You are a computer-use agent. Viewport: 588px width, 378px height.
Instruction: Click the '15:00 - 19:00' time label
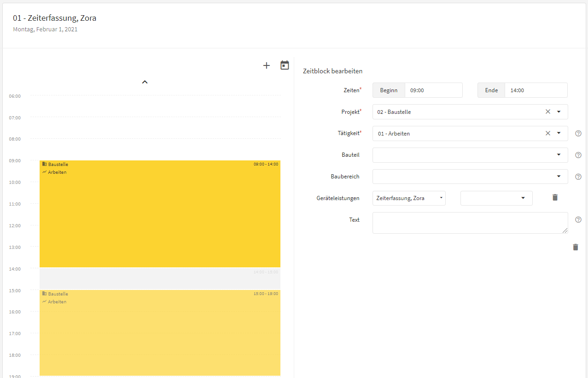266,294
